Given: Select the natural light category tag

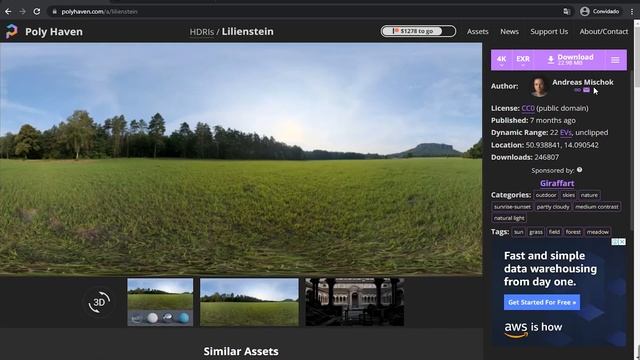Looking at the screenshot, I should [x=509, y=218].
